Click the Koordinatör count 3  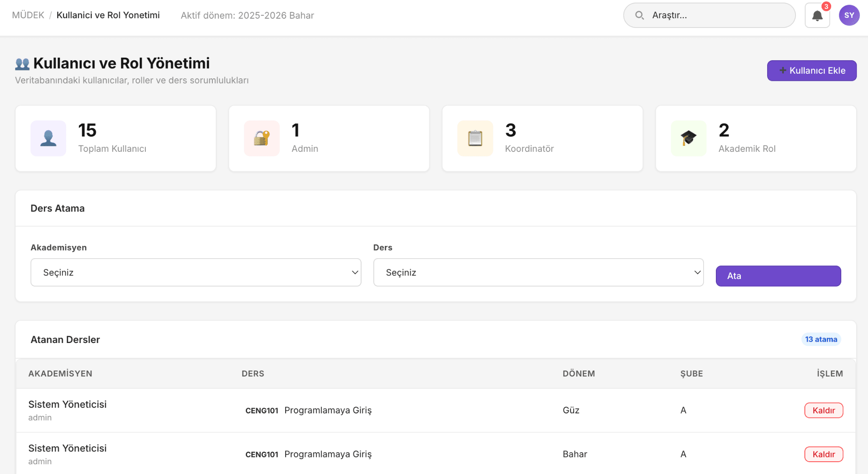(x=511, y=130)
